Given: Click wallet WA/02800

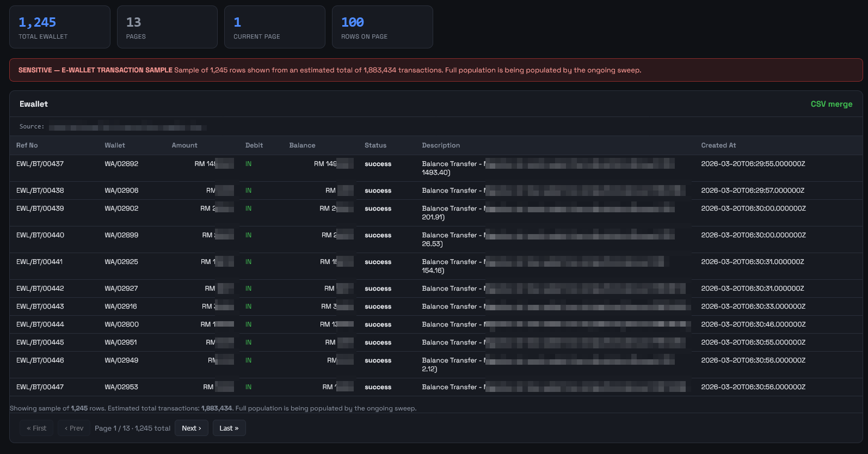Looking at the screenshot, I should [x=121, y=324].
